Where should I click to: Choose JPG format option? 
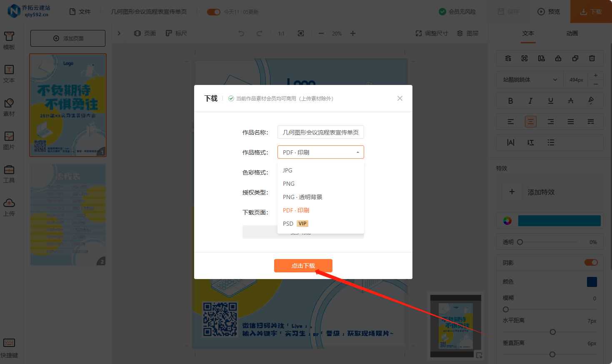[x=287, y=170]
